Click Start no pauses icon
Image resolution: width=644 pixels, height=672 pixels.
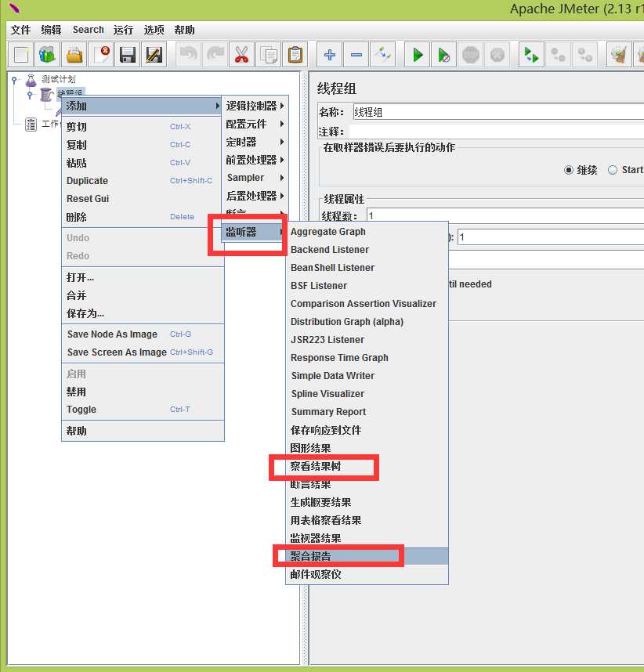tap(444, 56)
